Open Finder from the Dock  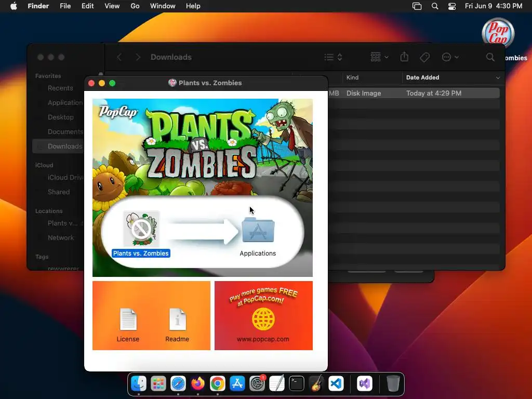point(138,384)
